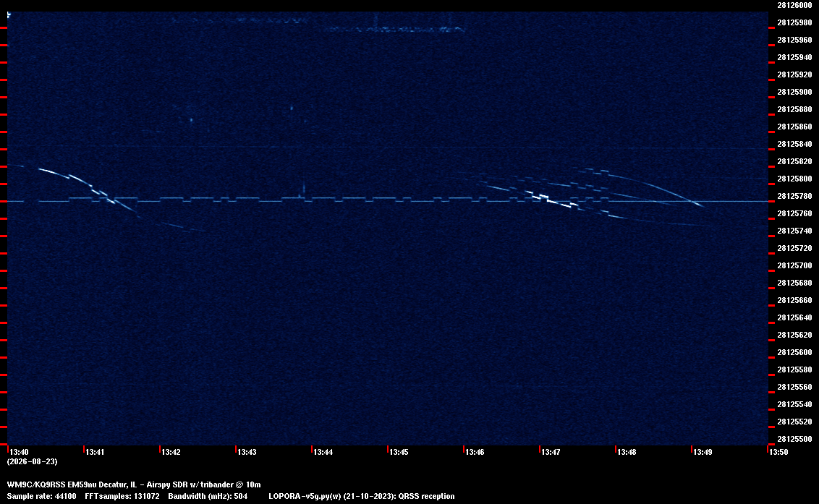Click frequency label 28125560
Viewport: 819px width, 504px height.
(794, 387)
